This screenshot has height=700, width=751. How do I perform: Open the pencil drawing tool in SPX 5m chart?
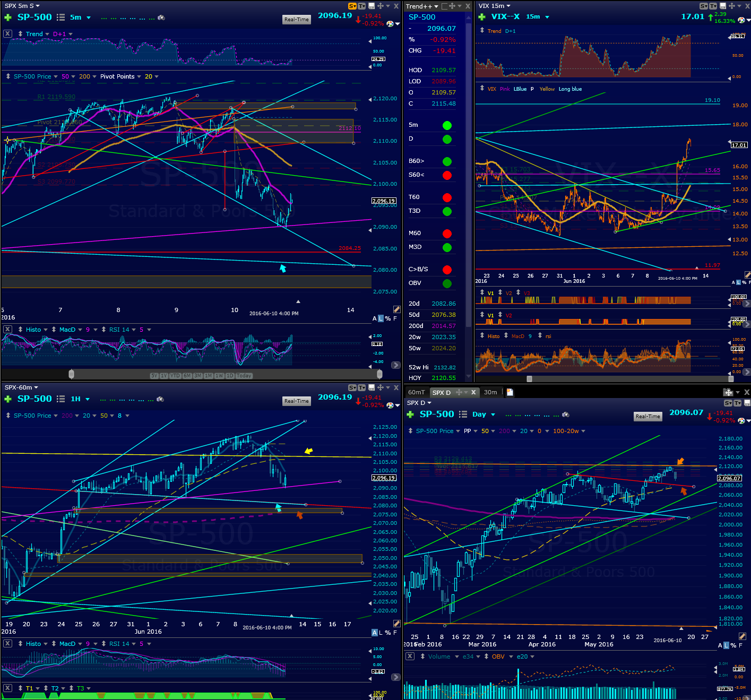(396, 309)
